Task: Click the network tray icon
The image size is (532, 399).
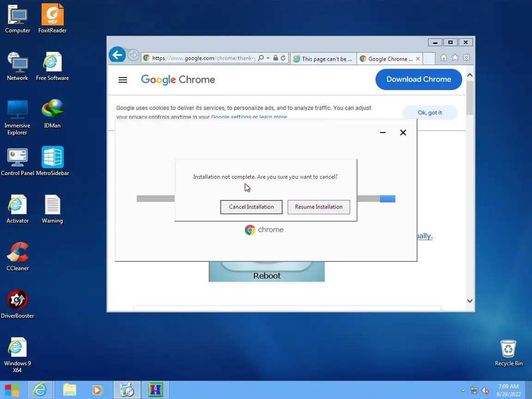Action: pos(474,391)
